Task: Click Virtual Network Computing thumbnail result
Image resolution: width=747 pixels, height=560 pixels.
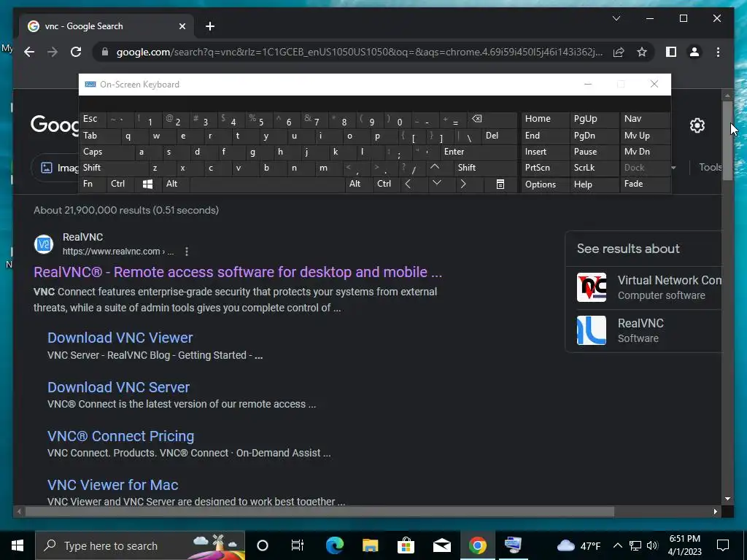Action: (x=591, y=287)
